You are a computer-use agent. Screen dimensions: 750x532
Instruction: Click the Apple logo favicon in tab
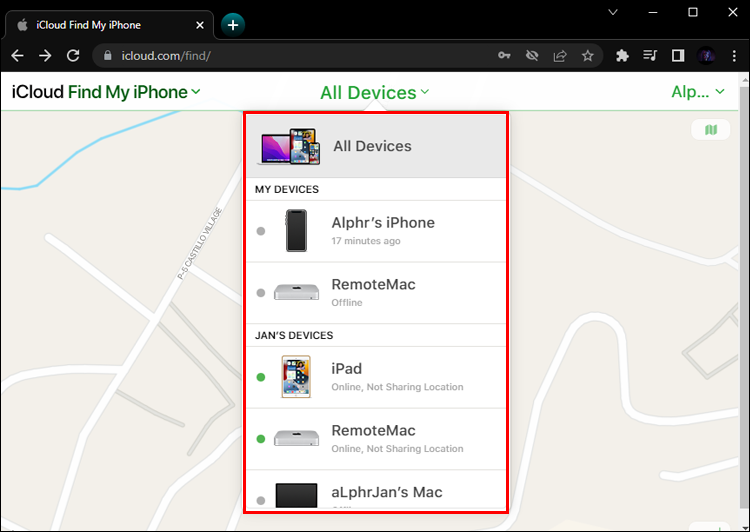(22, 25)
